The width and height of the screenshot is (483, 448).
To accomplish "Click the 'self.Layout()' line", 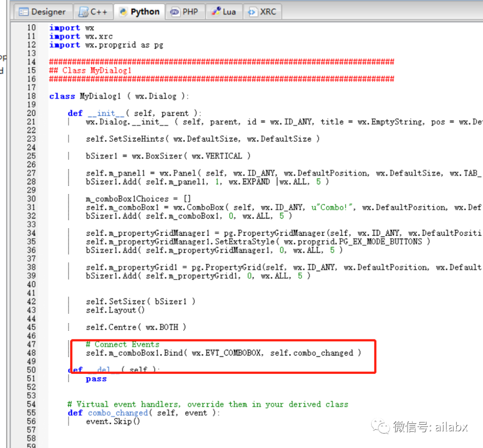I will (x=115, y=310).
